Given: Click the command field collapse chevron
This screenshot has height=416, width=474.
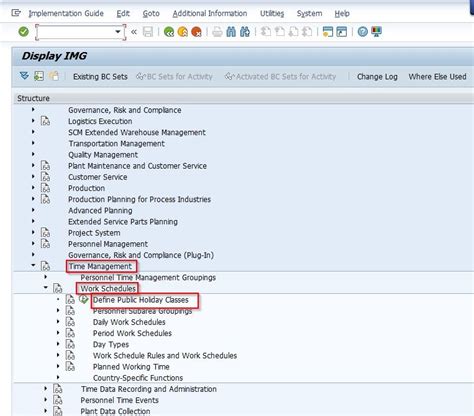Looking at the screenshot, I should 134,32.
